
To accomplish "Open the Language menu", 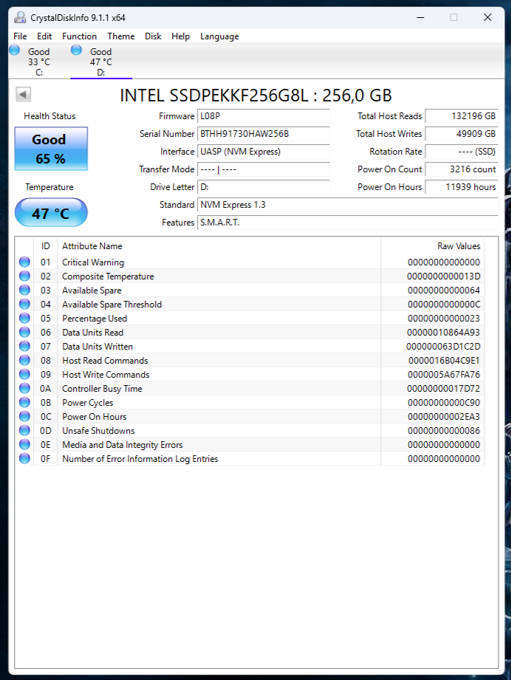I will (x=219, y=36).
